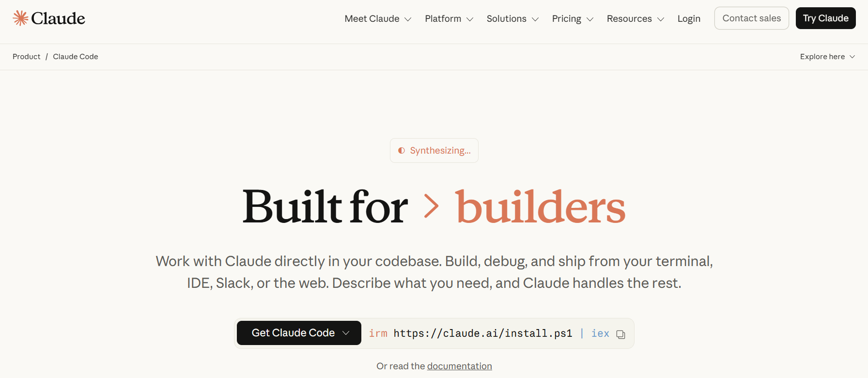
Task: Go to the Product breadcrumb
Action: (x=27, y=57)
